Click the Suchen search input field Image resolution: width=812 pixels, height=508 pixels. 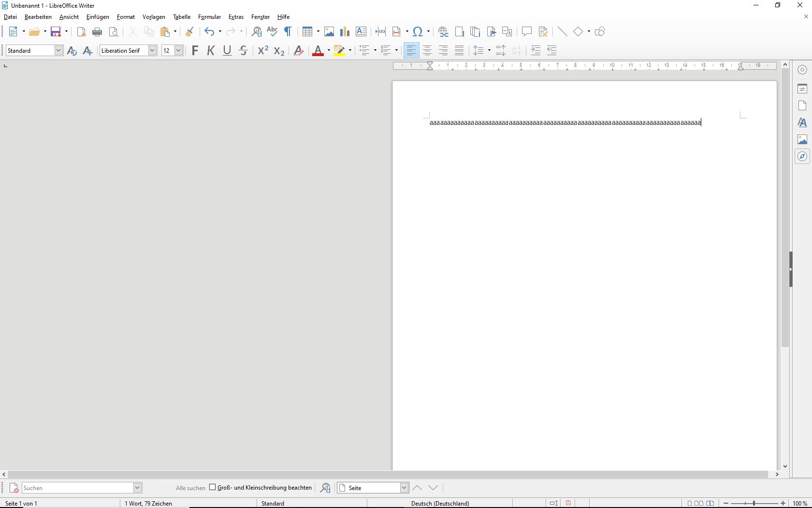(77, 488)
